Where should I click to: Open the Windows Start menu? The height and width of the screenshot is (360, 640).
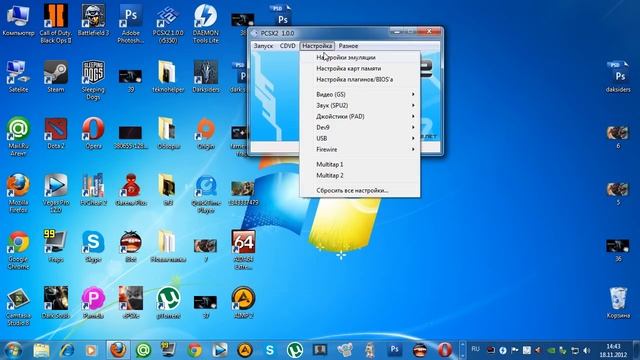coord(13,350)
